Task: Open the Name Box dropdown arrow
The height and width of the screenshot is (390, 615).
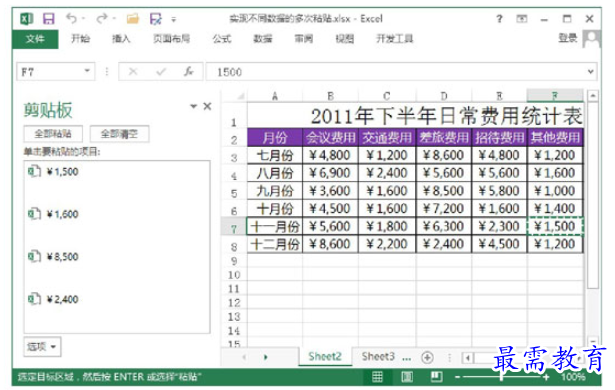Action: tap(87, 71)
